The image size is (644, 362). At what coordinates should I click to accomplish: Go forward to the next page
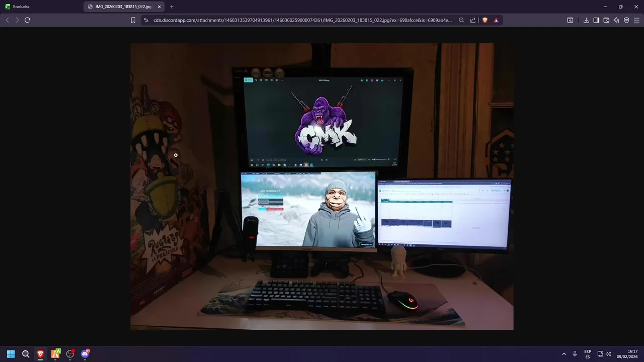pos(17,20)
